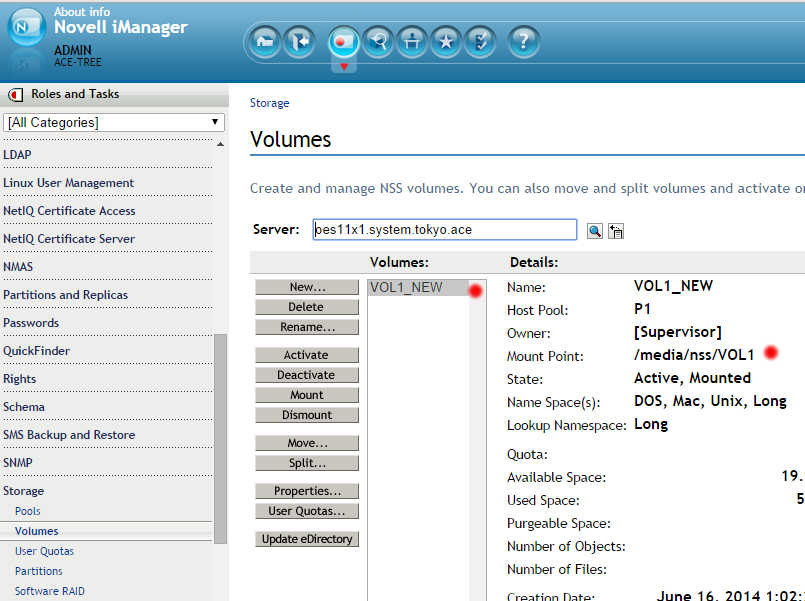
Task: Click the sidebar vertical scrollbar thumb
Action: point(220,438)
